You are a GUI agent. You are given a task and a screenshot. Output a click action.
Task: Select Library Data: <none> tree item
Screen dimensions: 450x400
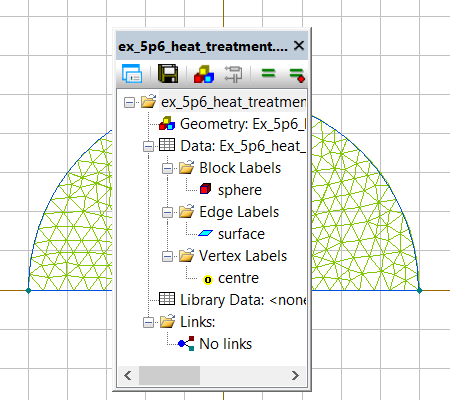[x=243, y=300]
